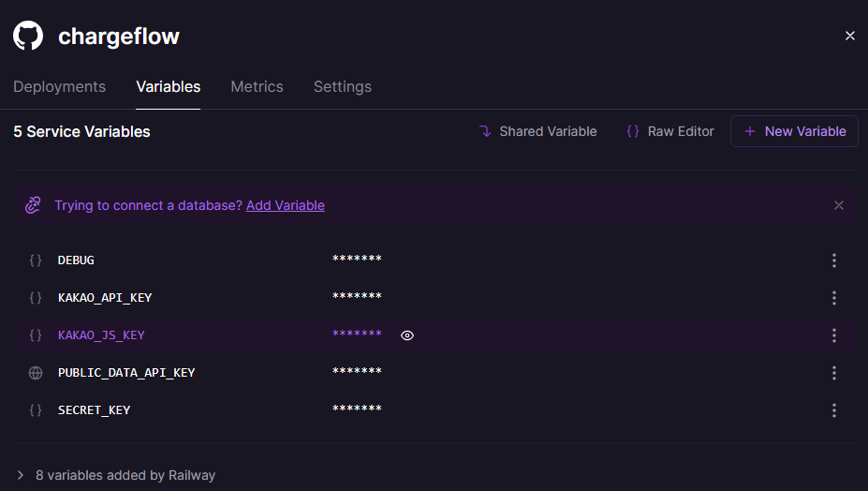Open the Raw Editor
The width and height of the screenshot is (868, 491).
coord(670,131)
